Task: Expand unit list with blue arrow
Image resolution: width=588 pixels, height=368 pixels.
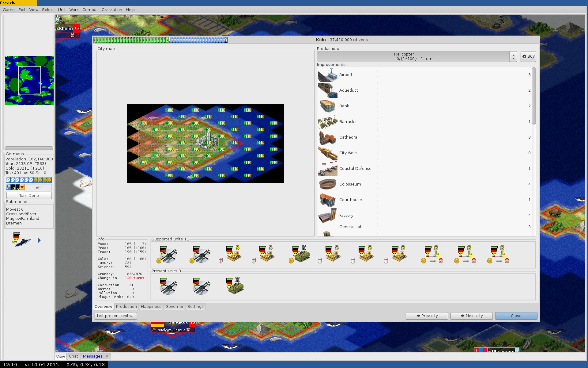Action: click(39, 240)
